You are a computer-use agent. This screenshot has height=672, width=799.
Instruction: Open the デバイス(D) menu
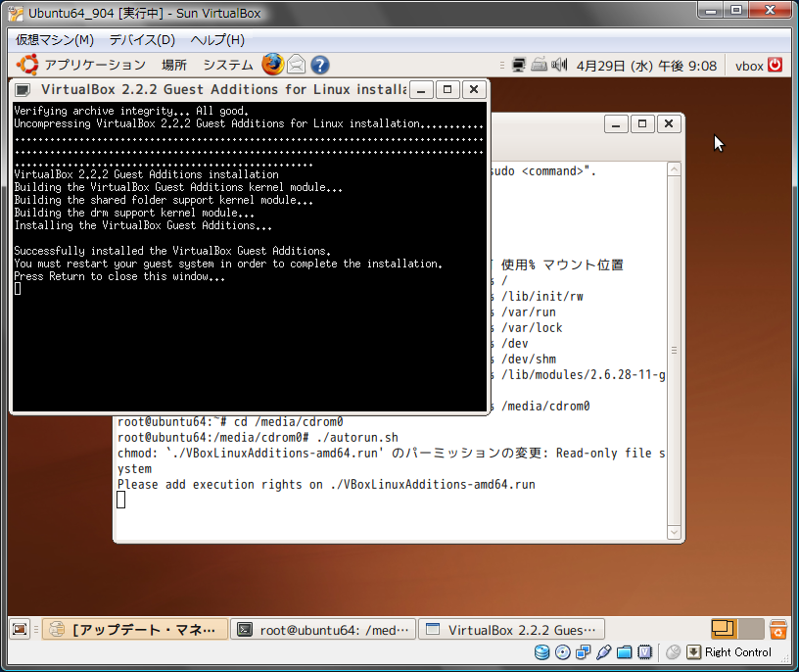(142, 40)
